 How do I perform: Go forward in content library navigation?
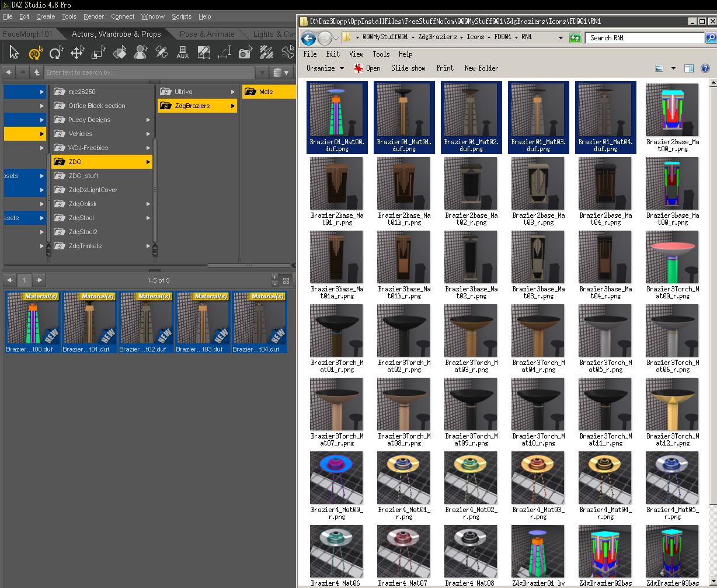pyautogui.click(x=22, y=72)
